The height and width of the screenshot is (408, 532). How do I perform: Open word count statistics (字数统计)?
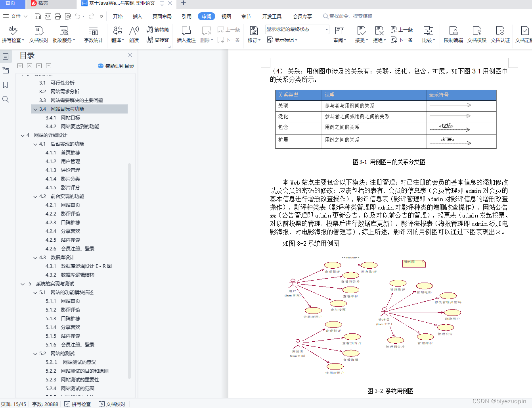pyautogui.click(x=93, y=35)
